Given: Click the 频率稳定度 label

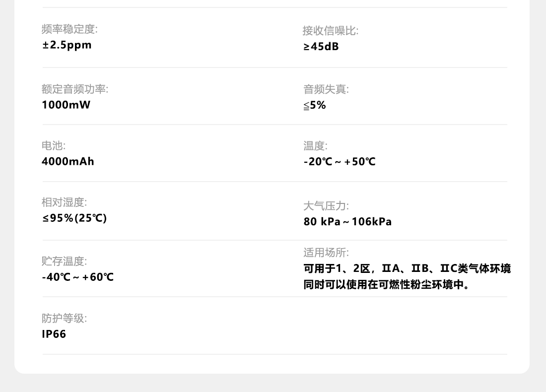Looking at the screenshot, I should [69, 29].
